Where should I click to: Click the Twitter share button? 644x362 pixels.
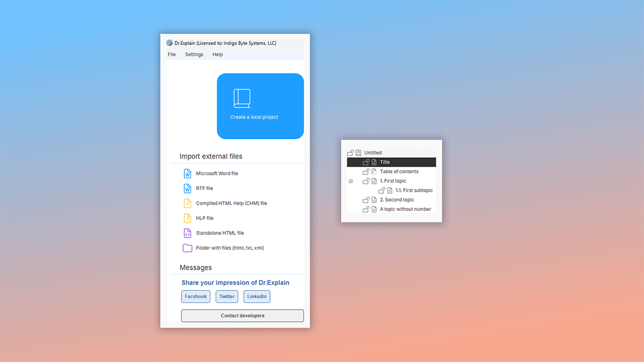(x=226, y=296)
